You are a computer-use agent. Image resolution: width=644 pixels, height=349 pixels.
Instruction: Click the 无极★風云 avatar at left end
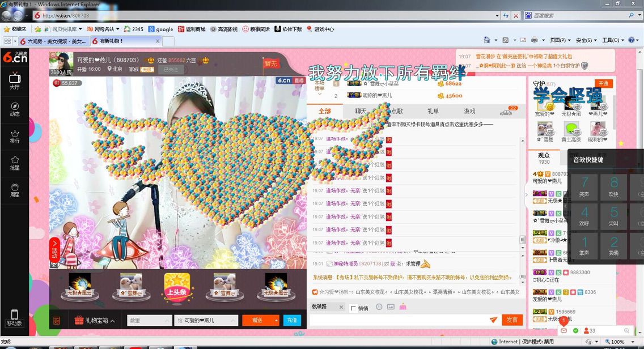[80, 287]
